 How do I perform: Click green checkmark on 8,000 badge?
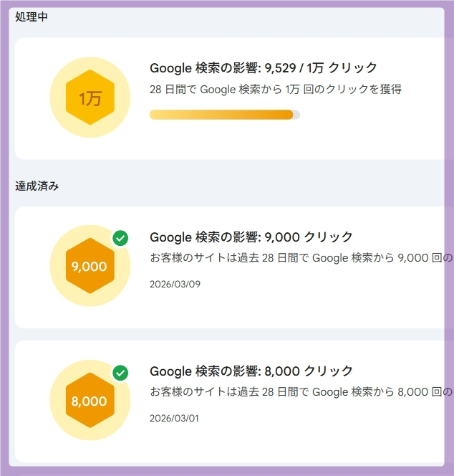pos(120,373)
